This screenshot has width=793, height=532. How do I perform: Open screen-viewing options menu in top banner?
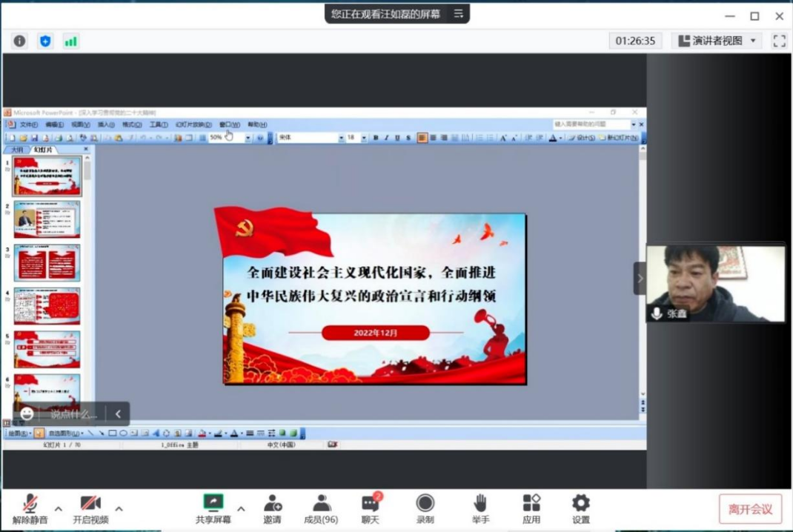pos(459,13)
